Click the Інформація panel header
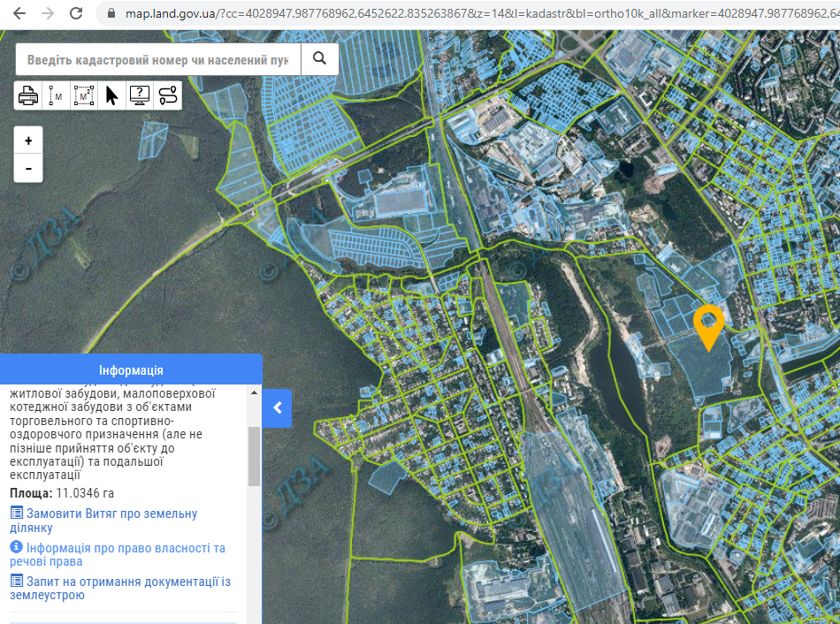The height and width of the screenshot is (624, 840). (131, 370)
